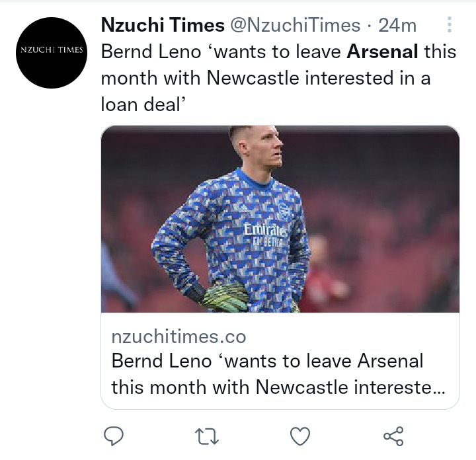Open the three-dot more options menu
This screenshot has width=476, height=460.
450,24
